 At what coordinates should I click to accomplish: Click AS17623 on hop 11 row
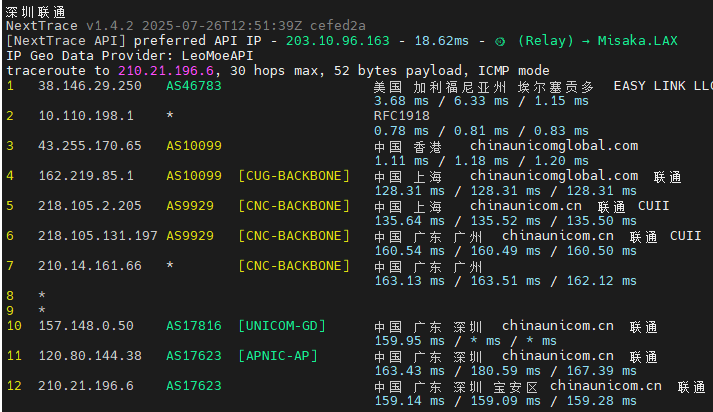point(194,356)
